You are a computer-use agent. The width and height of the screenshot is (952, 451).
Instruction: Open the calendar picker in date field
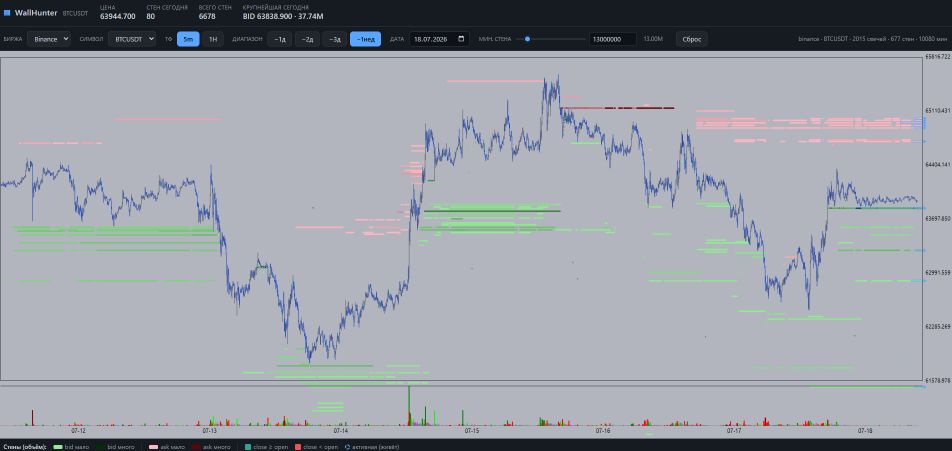461,39
